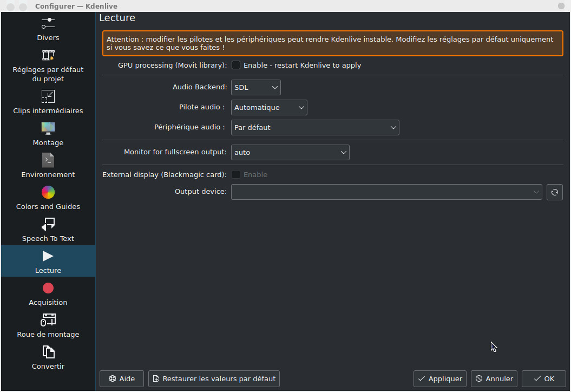
Task: Open the Acquisition record icon
Action: pyautogui.click(x=48, y=288)
